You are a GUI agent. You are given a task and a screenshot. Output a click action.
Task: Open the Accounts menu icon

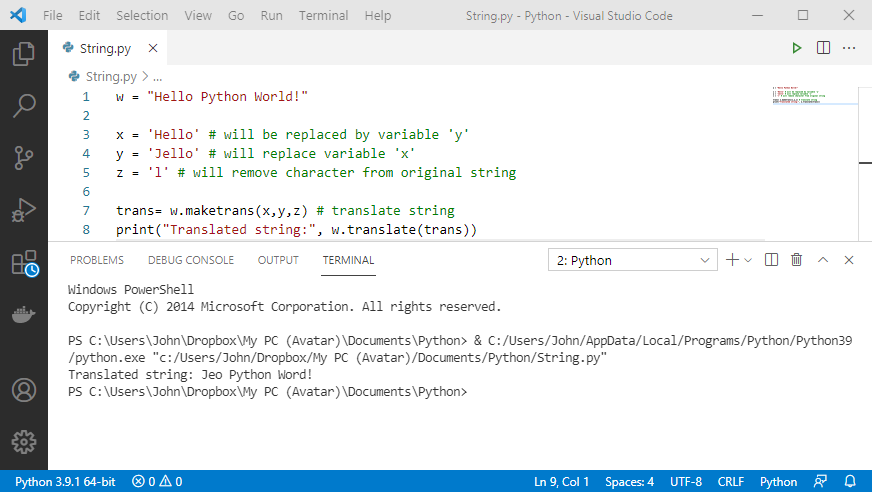point(23,390)
